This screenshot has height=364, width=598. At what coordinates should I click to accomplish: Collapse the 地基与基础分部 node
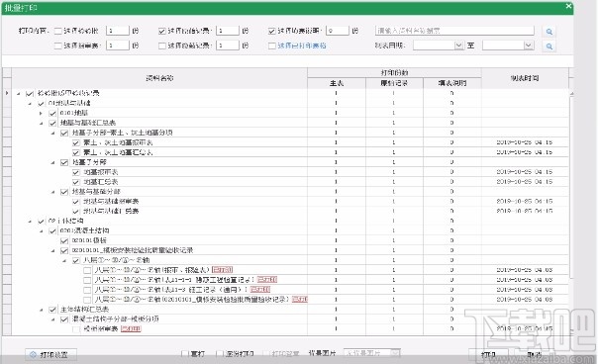click(53, 192)
